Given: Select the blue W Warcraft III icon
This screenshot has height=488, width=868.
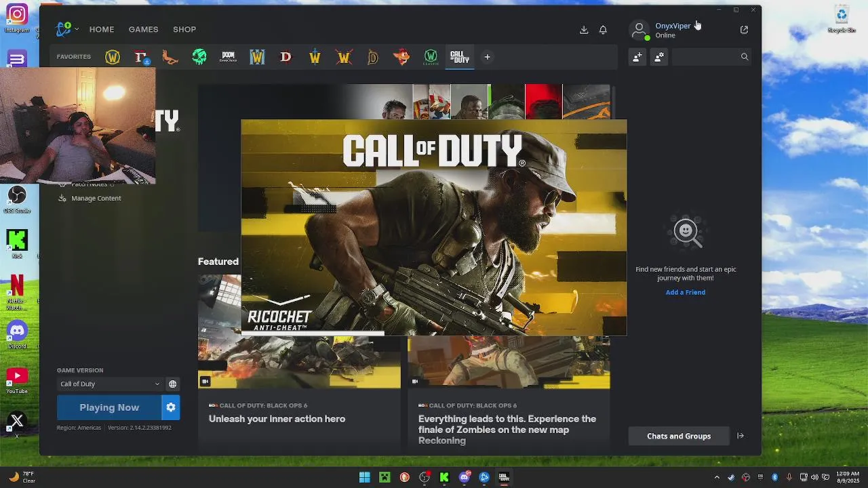Looking at the screenshot, I should click(257, 57).
